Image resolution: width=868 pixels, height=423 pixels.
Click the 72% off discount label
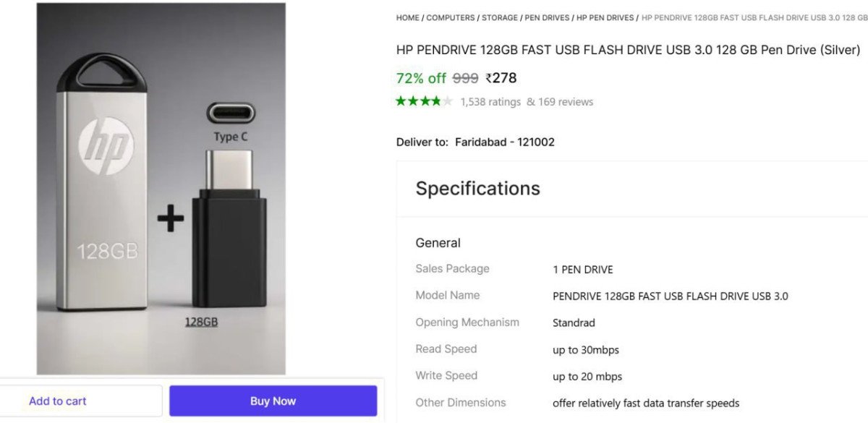(421, 78)
